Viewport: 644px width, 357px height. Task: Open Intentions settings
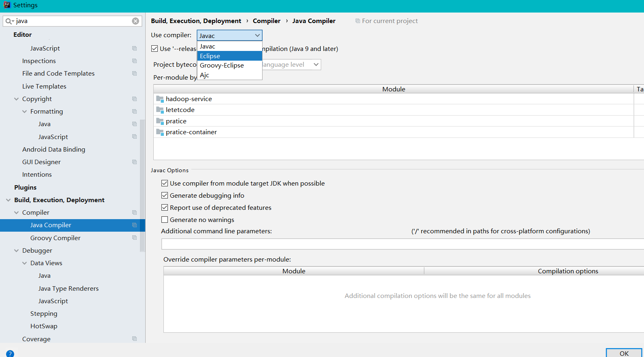coord(37,174)
